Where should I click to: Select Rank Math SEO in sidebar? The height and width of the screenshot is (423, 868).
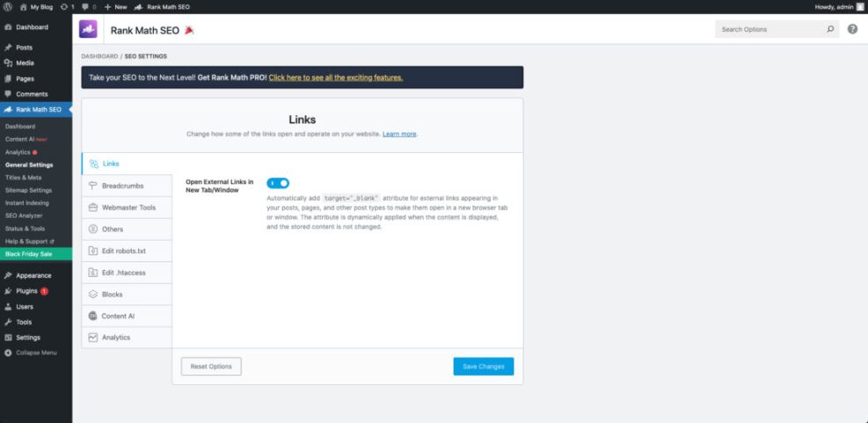pos(36,110)
